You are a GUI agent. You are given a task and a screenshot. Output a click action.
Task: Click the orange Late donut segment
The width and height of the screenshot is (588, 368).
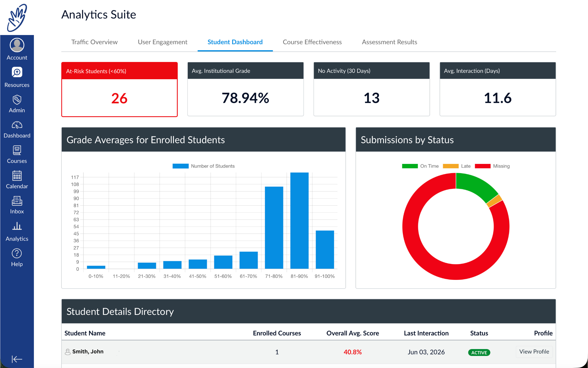click(494, 201)
